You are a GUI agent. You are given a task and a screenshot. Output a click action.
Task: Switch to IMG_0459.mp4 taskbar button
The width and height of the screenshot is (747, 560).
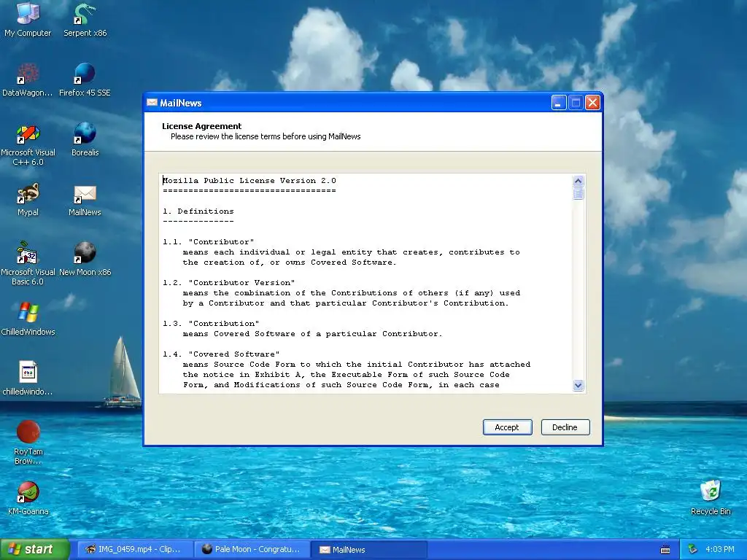[134, 550]
